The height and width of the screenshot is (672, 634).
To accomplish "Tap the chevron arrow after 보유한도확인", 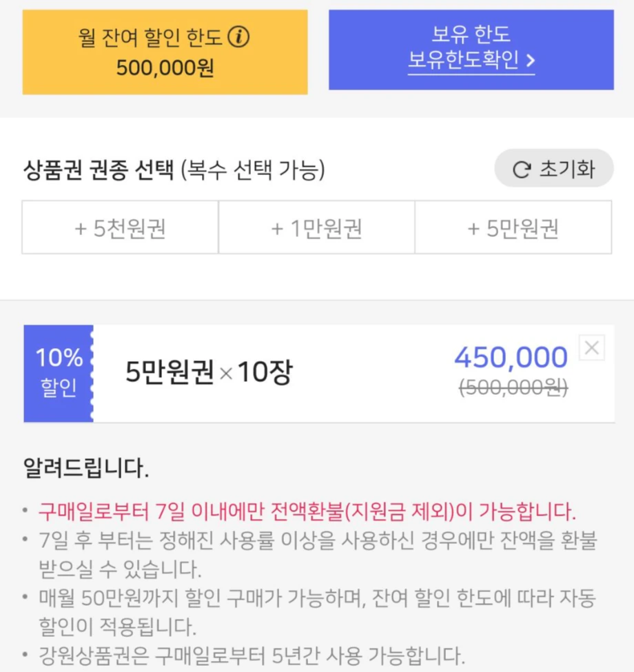I will point(531,61).
